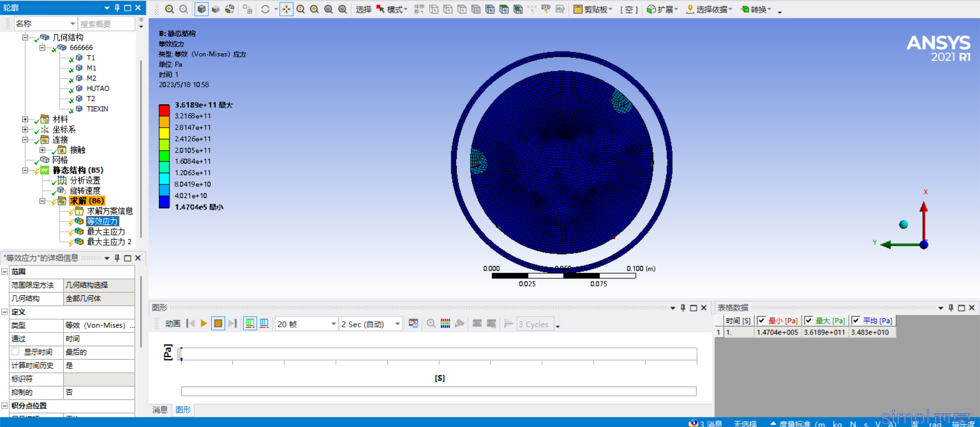Click the face selection filter icon
This screenshot has height=427, width=980.
click(x=462, y=9)
